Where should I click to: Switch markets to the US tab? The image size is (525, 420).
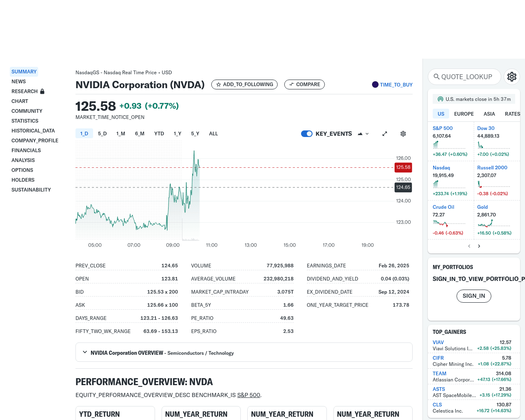pyautogui.click(x=441, y=114)
